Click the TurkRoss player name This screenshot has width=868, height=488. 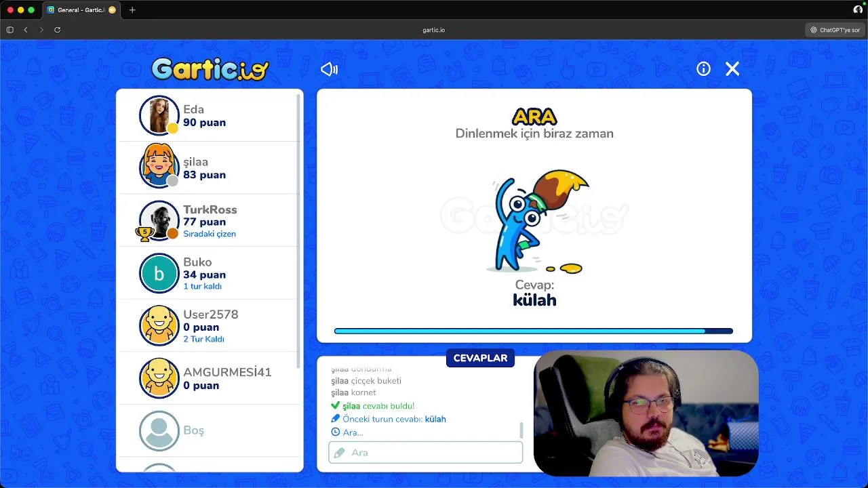pos(210,209)
